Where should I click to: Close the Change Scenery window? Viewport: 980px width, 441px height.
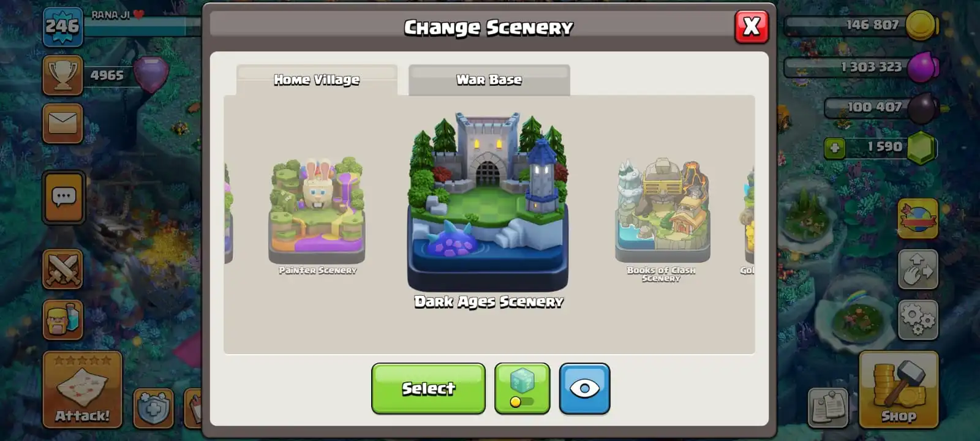tap(752, 26)
